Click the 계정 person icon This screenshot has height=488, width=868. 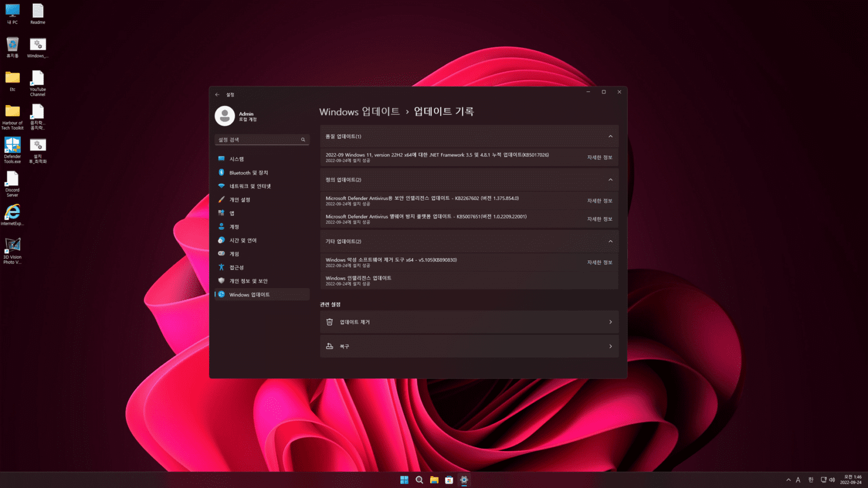[x=222, y=226]
